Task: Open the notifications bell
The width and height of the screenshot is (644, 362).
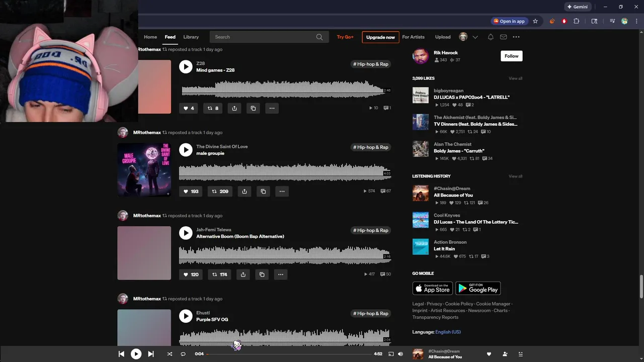Action: (x=491, y=37)
